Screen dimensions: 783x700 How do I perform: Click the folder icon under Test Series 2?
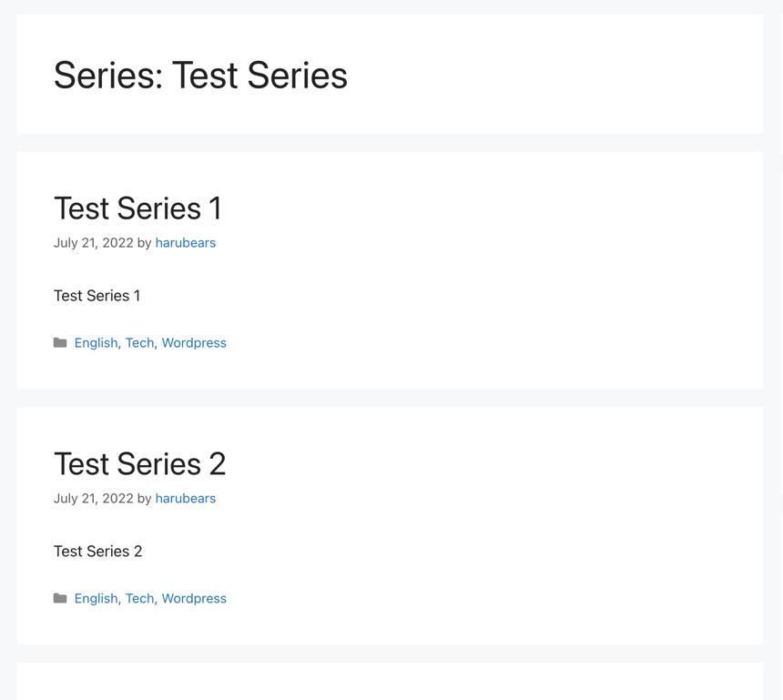point(60,598)
